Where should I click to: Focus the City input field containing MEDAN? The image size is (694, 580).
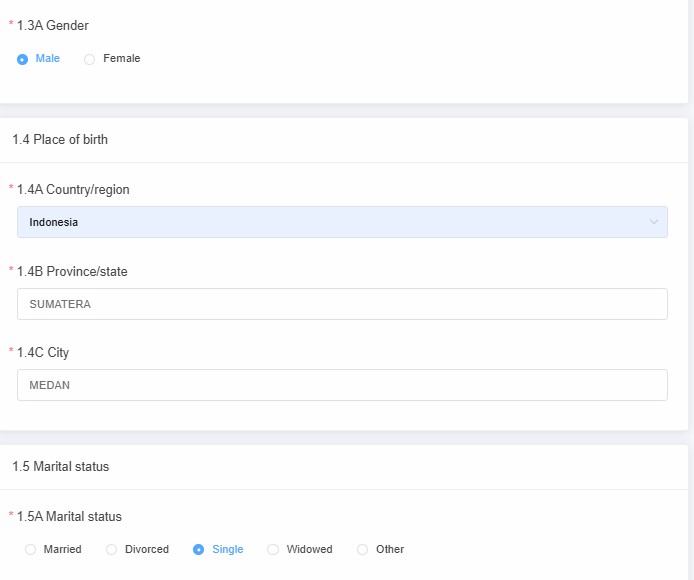point(342,385)
